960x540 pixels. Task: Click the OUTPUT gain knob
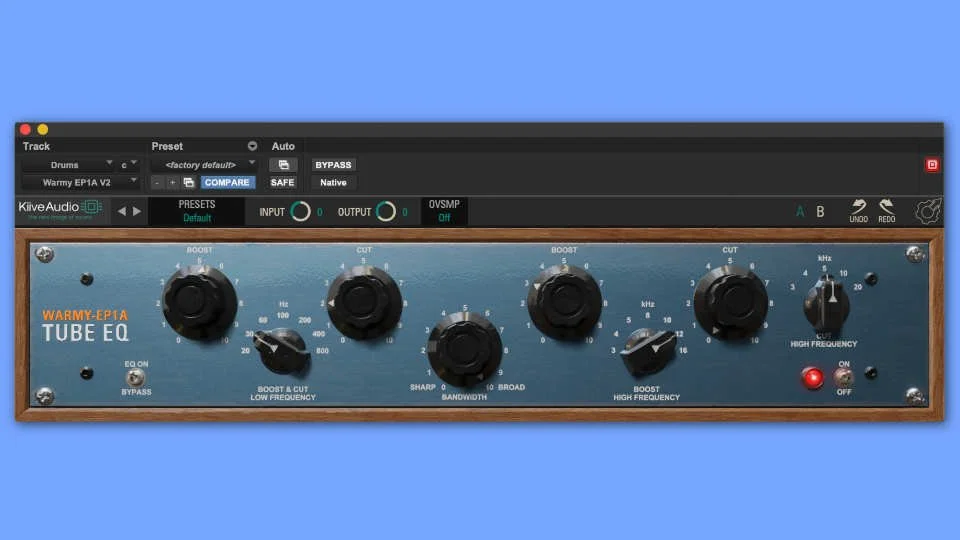click(386, 211)
